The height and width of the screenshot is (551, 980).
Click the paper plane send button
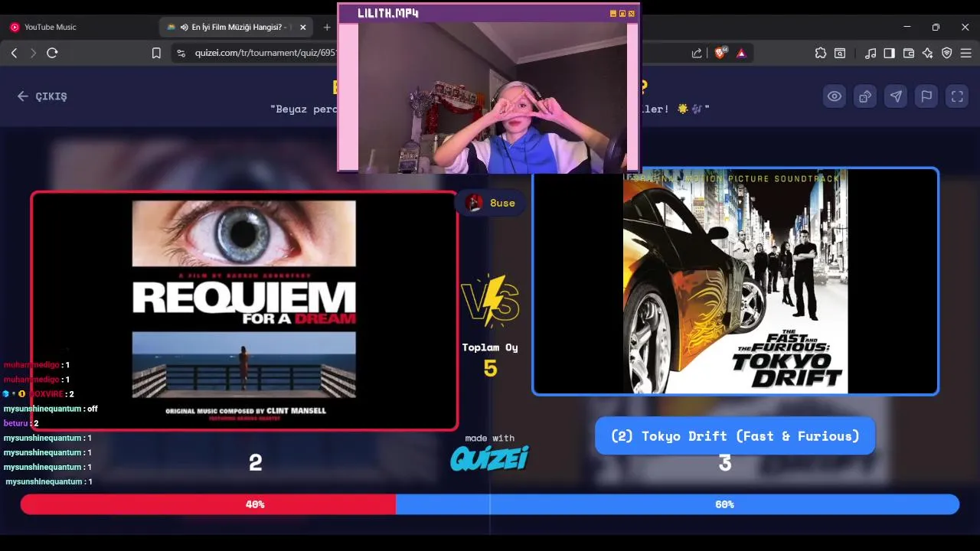click(896, 96)
